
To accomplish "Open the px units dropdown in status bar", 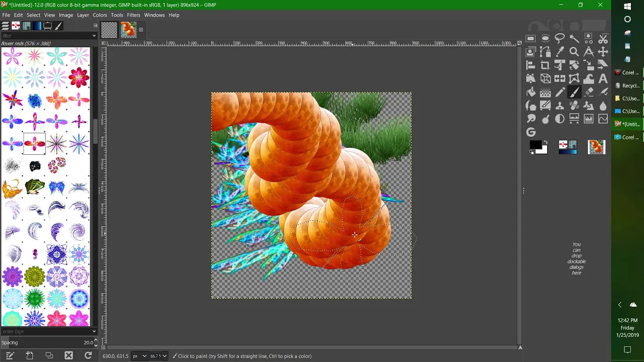I will pos(141,356).
